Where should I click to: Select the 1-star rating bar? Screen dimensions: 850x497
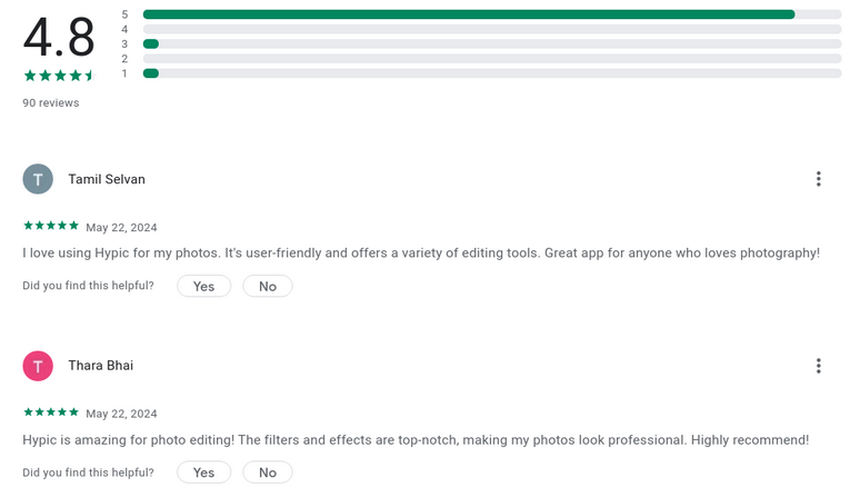pos(492,73)
